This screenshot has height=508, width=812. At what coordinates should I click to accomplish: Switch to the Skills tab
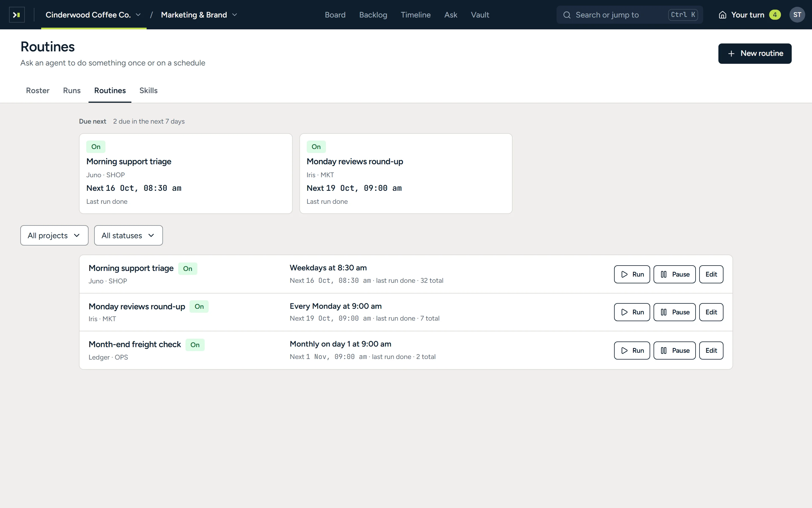pos(148,90)
